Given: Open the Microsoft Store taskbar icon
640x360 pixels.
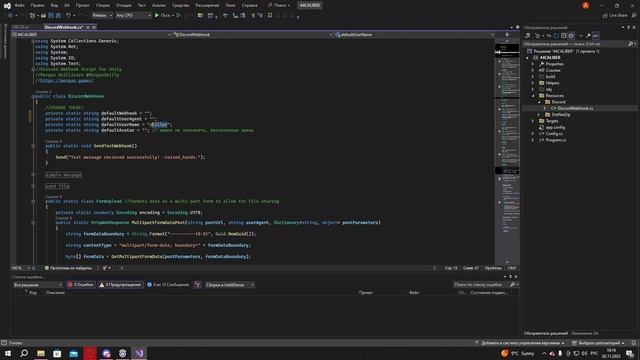Looking at the screenshot, I should click(x=57, y=353).
